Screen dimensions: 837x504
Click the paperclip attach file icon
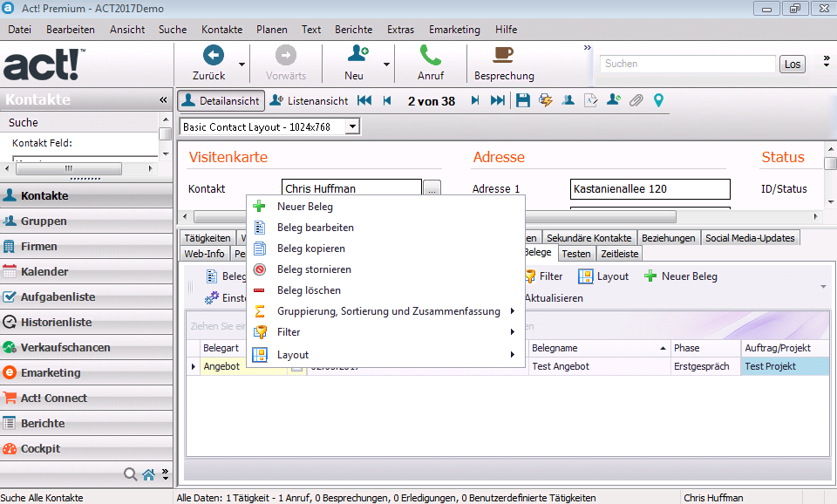point(636,100)
